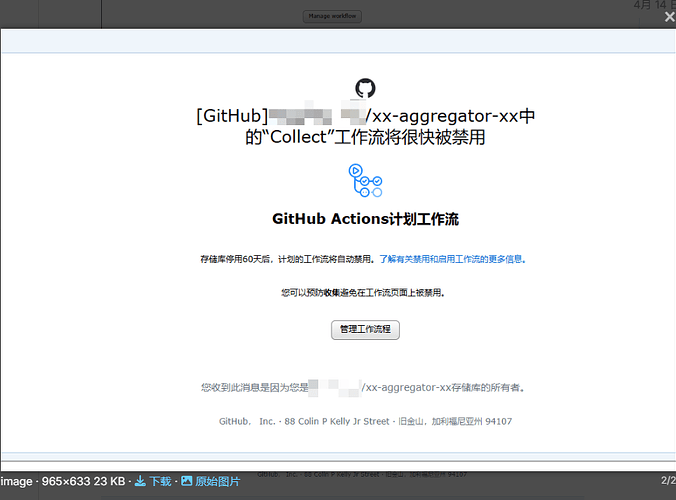Click the xx-aggregator-xx title text
Screen dimensions: 676x500
(444, 116)
